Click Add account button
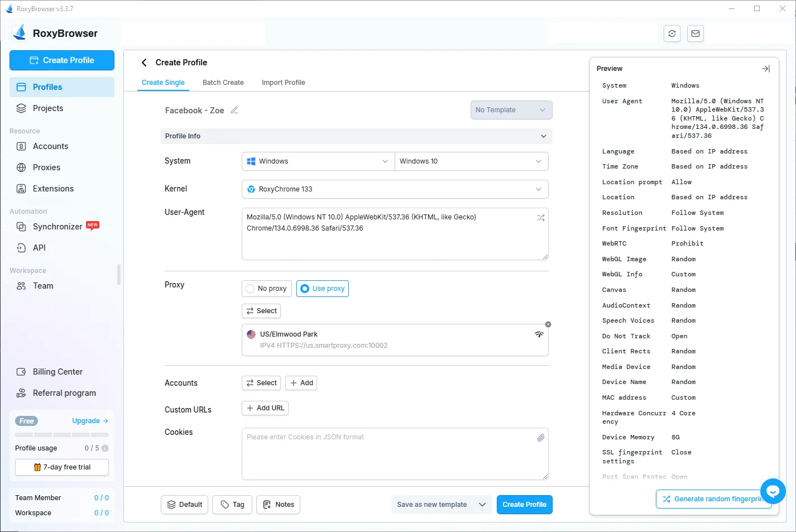 click(x=301, y=383)
